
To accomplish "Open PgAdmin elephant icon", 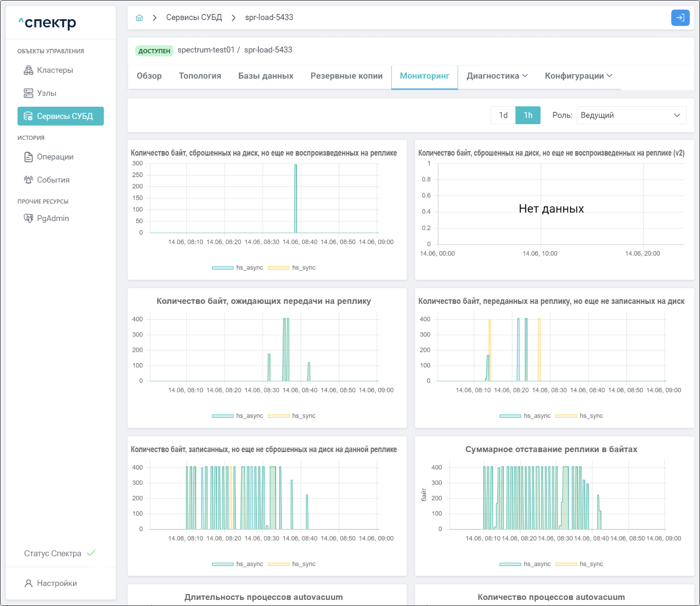I will click(x=28, y=218).
